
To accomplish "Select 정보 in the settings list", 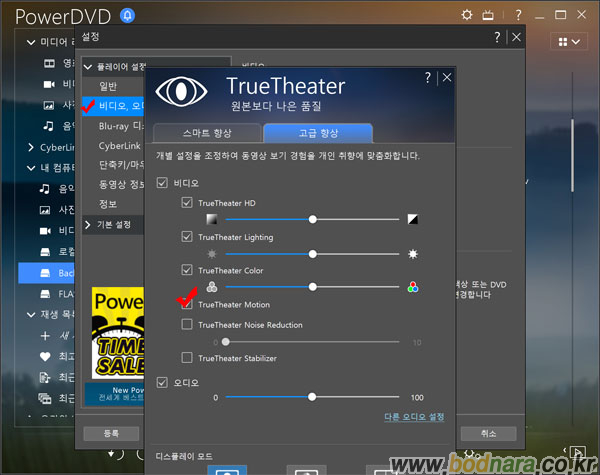I will pyautogui.click(x=113, y=204).
